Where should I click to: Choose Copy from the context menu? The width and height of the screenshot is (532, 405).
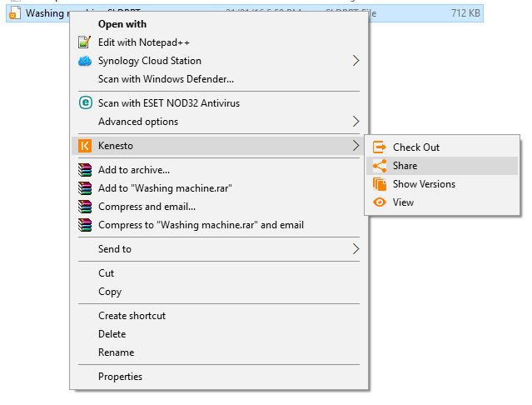[219, 292]
